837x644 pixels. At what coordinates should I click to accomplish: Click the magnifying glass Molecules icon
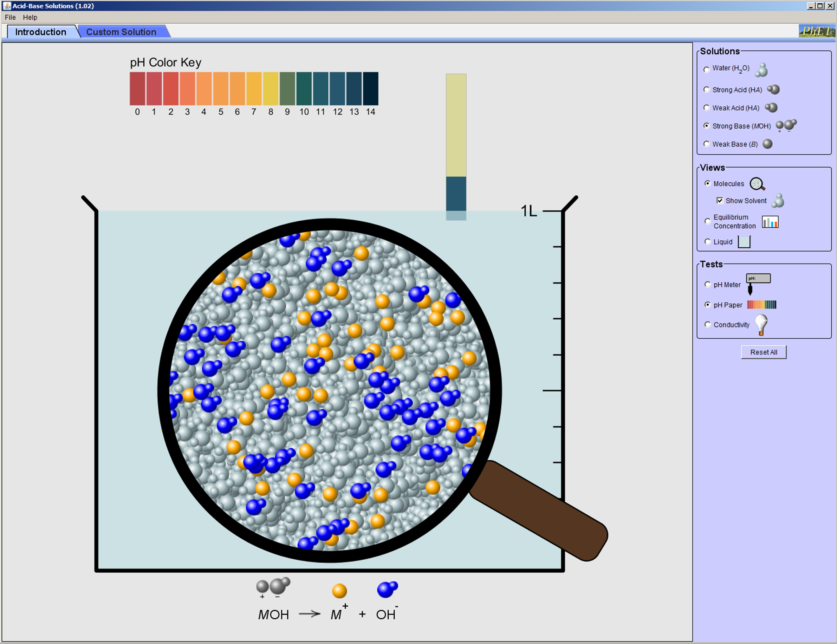757,184
